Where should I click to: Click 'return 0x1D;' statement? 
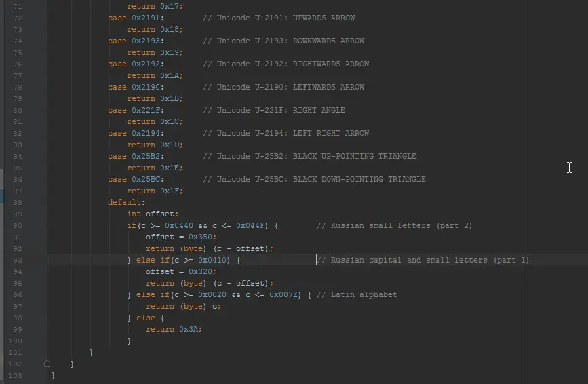155,145
